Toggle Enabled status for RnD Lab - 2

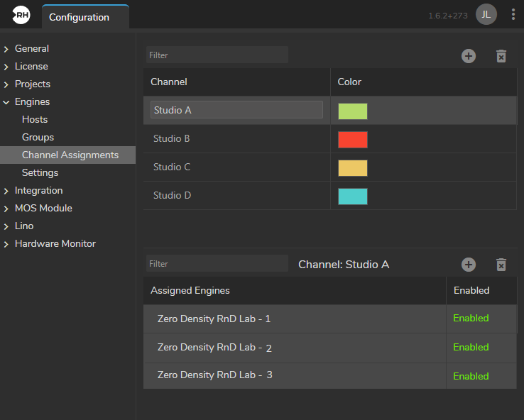(471, 347)
